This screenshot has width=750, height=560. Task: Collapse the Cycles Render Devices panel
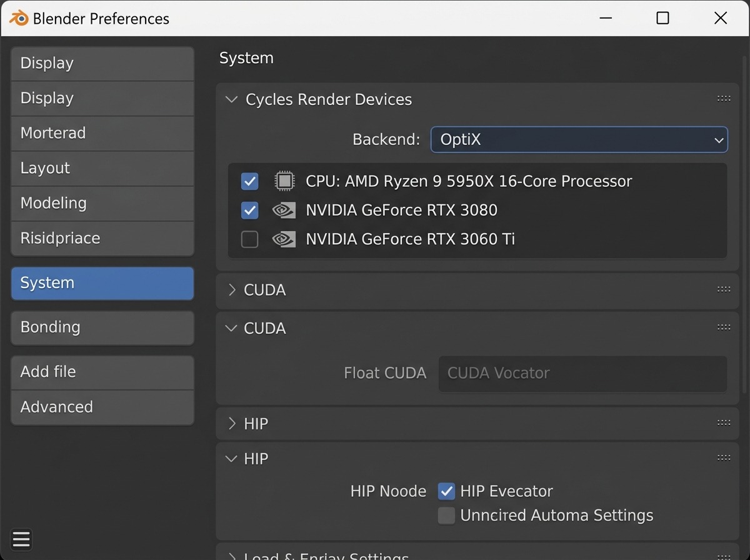[x=231, y=99]
